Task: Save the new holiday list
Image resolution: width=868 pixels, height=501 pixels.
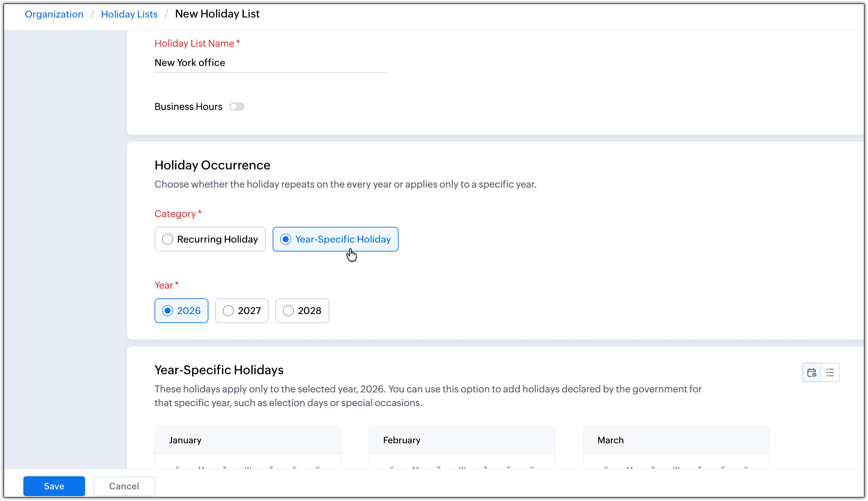Action: point(54,486)
